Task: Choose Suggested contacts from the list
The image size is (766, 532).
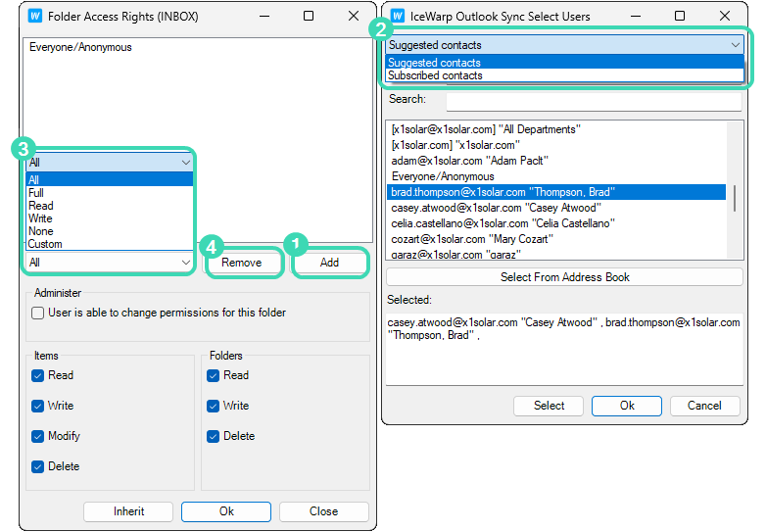Action: [564, 63]
